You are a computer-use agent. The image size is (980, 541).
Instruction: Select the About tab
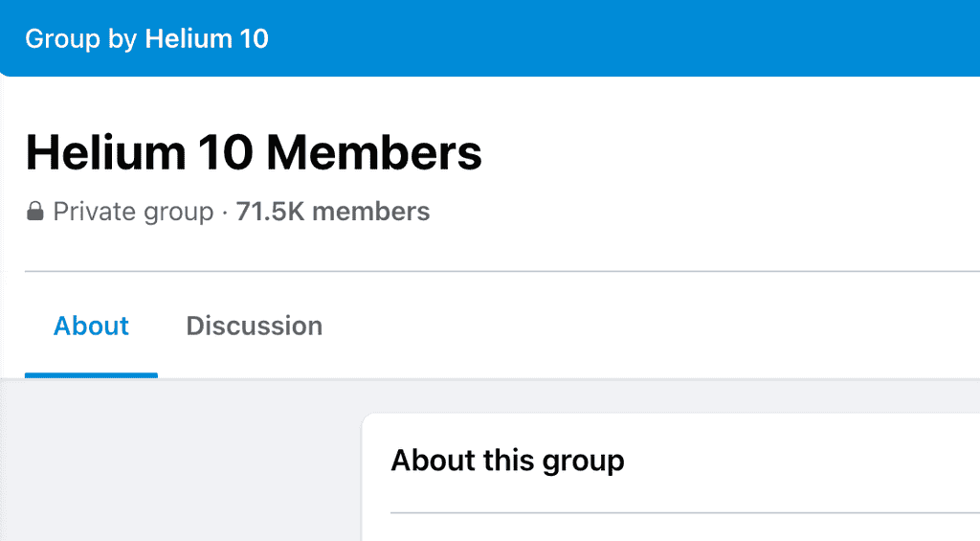click(91, 326)
